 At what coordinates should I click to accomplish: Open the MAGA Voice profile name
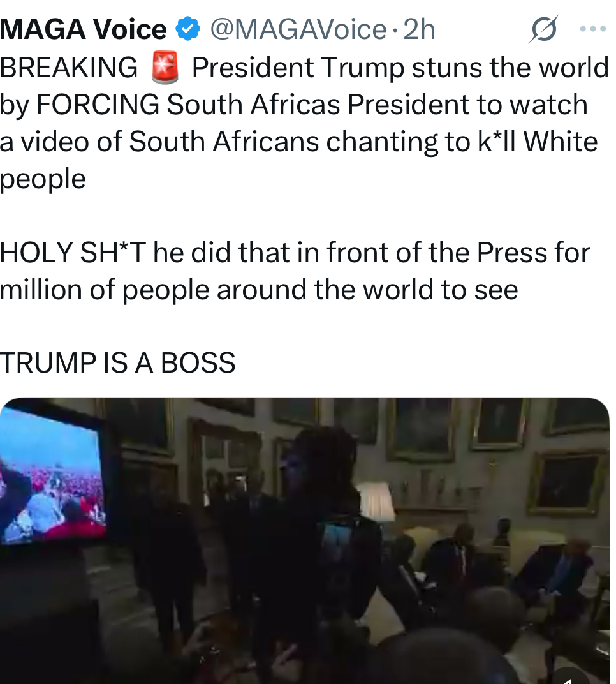click(x=84, y=29)
